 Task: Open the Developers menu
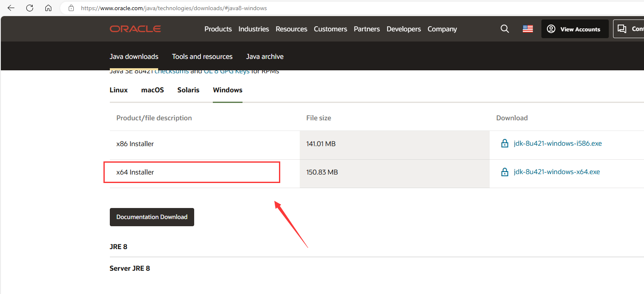(x=404, y=29)
